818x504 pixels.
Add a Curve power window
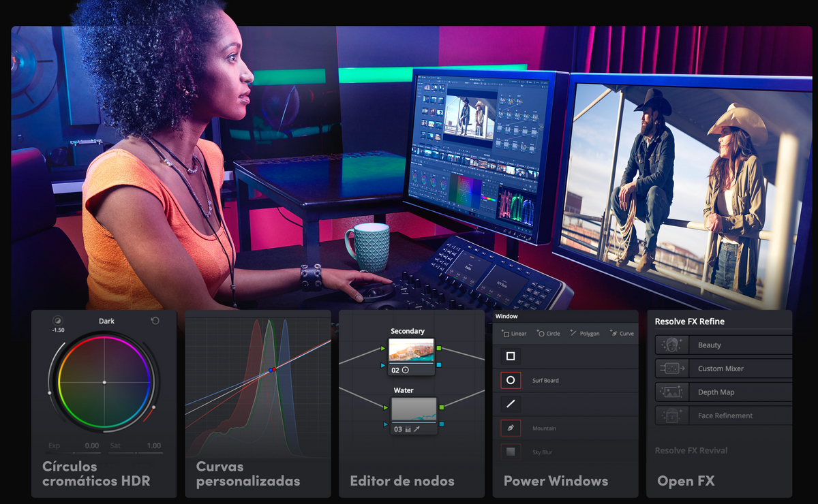pyautogui.click(x=622, y=334)
